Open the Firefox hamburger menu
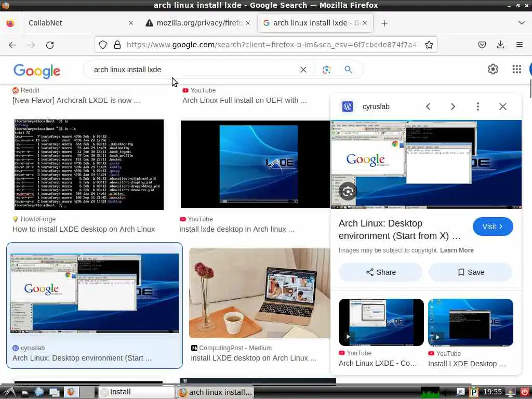This screenshot has width=532, height=399. click(x=519, y=45)
